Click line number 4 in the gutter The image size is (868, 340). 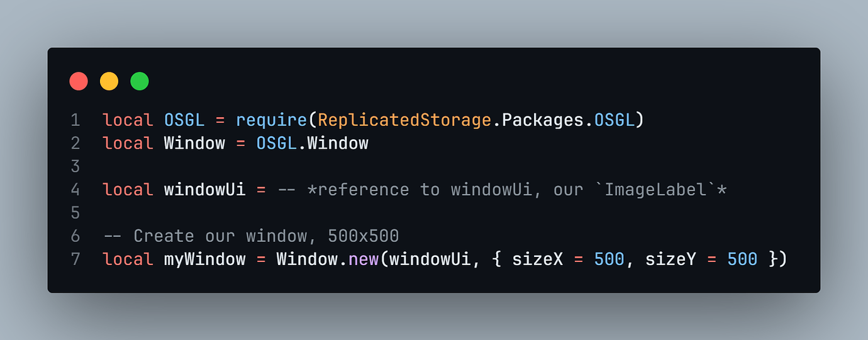[75, 190]
